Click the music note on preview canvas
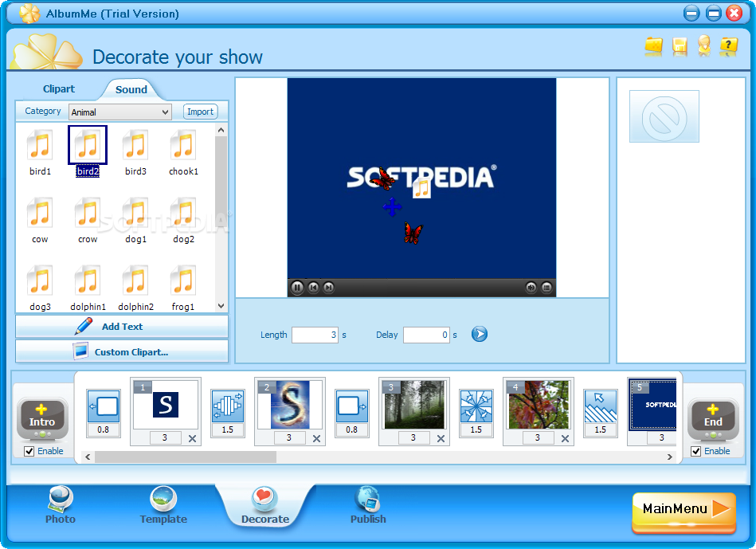The image size is (756, 549). pos(422,188)
